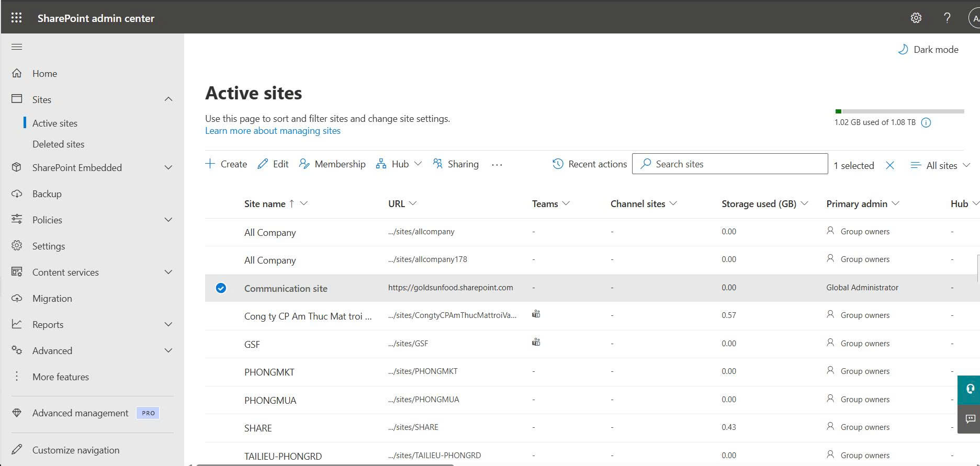Open the All sites view dropdown
This screenshot has height=466, width=980.
[x=940, y=165]
